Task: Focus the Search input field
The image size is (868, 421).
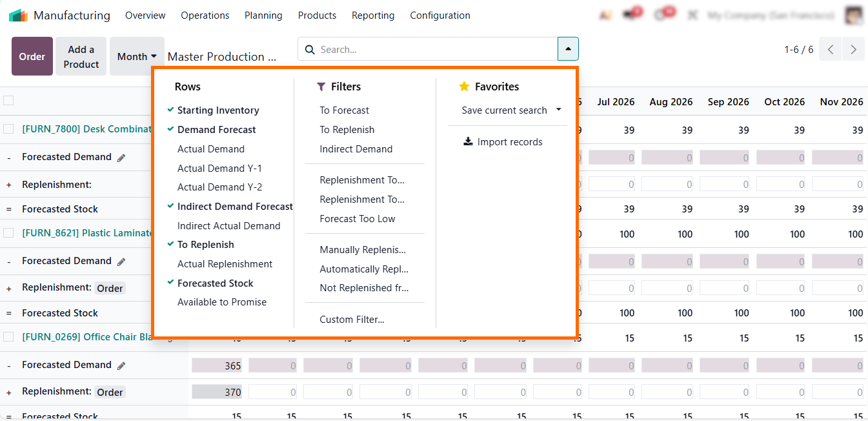Action: coord(432,50)
